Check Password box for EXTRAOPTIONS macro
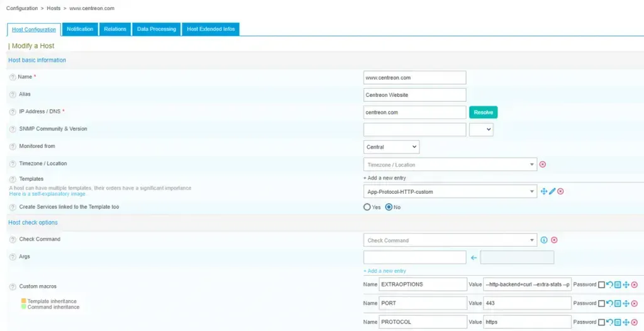644x331 pixels. point(601,284)
